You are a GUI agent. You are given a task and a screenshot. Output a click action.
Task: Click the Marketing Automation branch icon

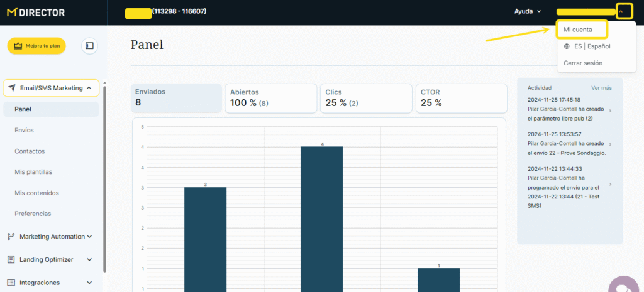click(x=11, y=237)
